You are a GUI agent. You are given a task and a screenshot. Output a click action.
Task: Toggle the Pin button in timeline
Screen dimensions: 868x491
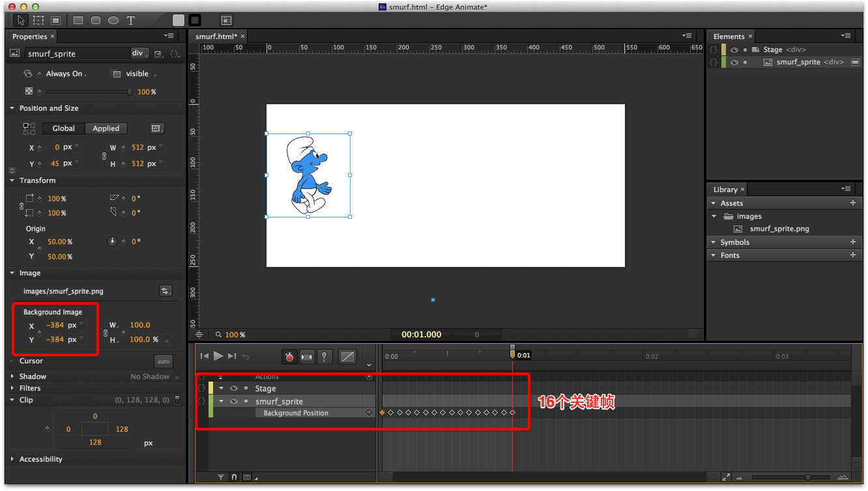pyautogui.click(x=325, y=357)
